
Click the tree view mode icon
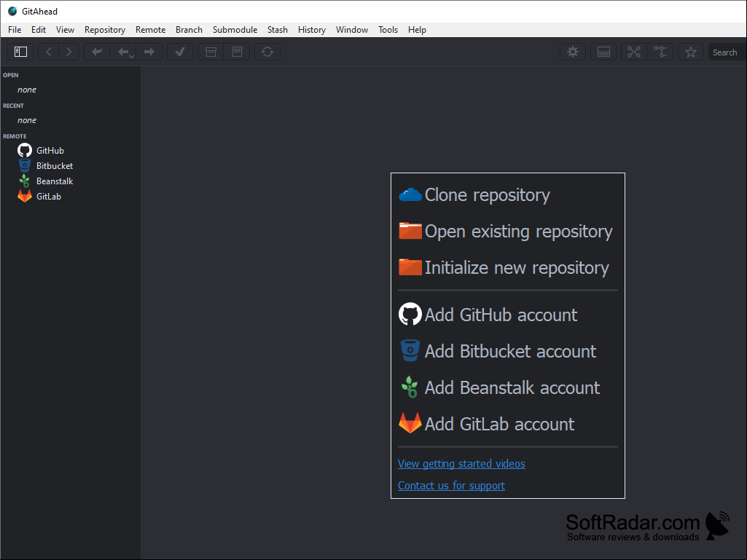[660, 52]
